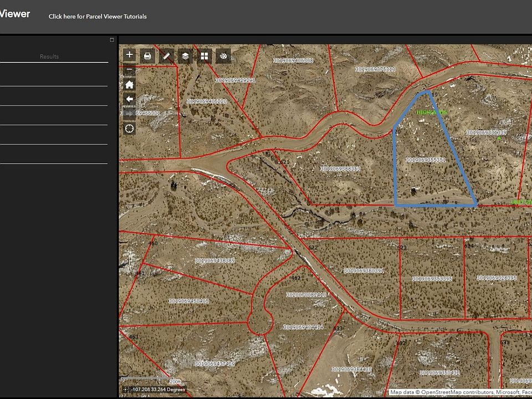This screenshot has height=399, width=532.
Task: Click lot number 622 on the map
Action: [x=313, y=247]
